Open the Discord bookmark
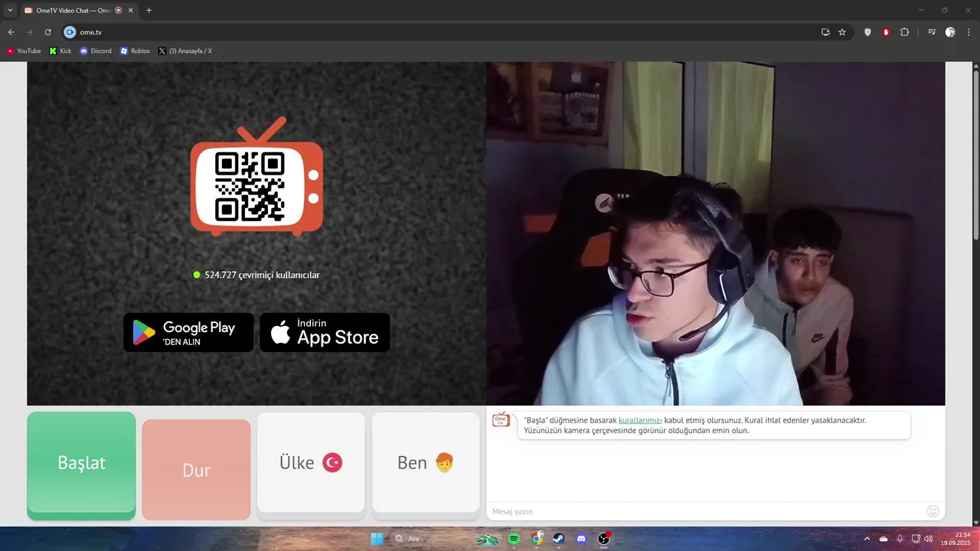Screen dimensions: 980x551 (x=96, y=51)
